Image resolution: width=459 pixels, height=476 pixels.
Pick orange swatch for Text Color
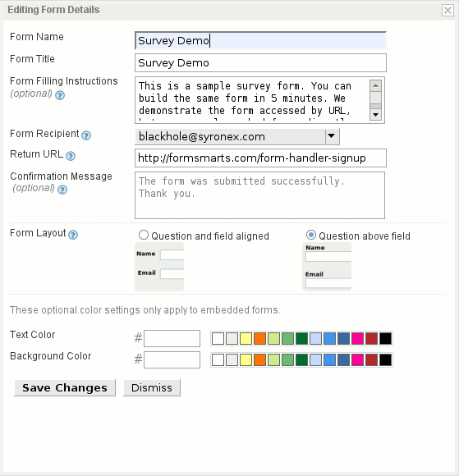(x=259, y=338)
